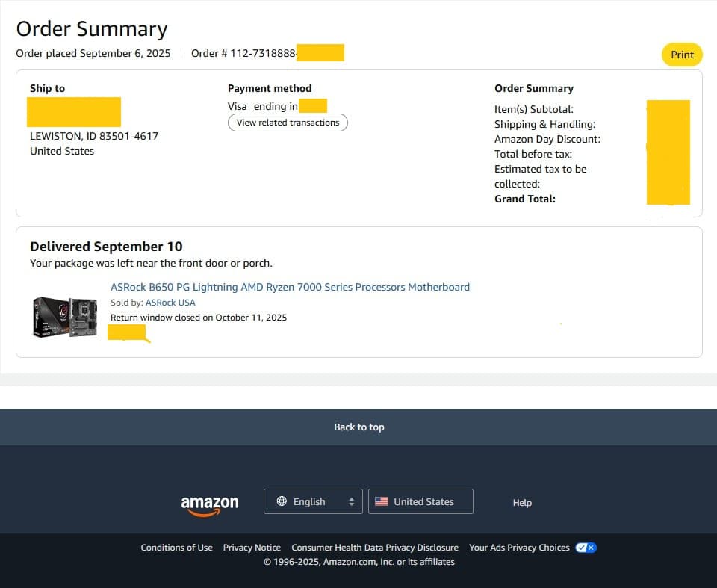Click View related transactions button
717x588 pixels.
(x=288, y=123)
